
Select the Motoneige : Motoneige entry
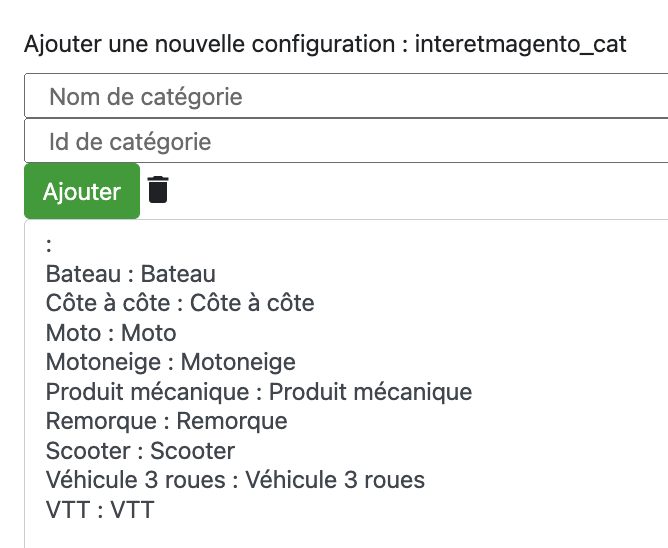click(x=170, y=362)
